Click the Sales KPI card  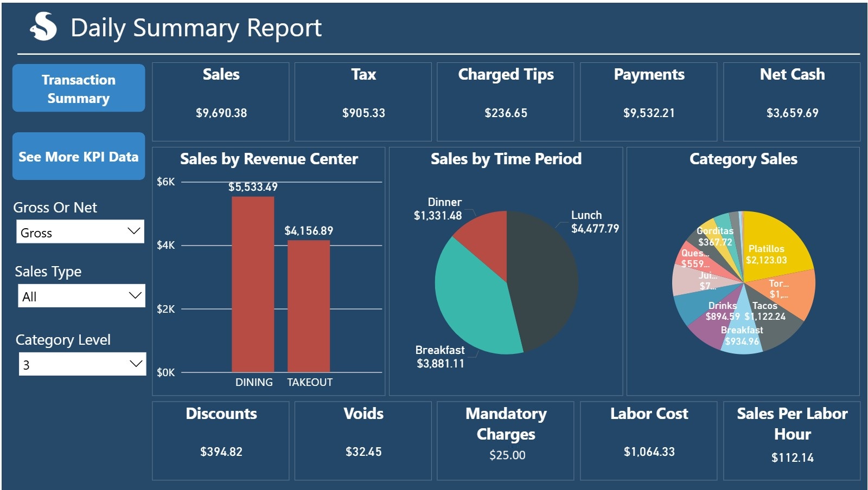(221, 102)
